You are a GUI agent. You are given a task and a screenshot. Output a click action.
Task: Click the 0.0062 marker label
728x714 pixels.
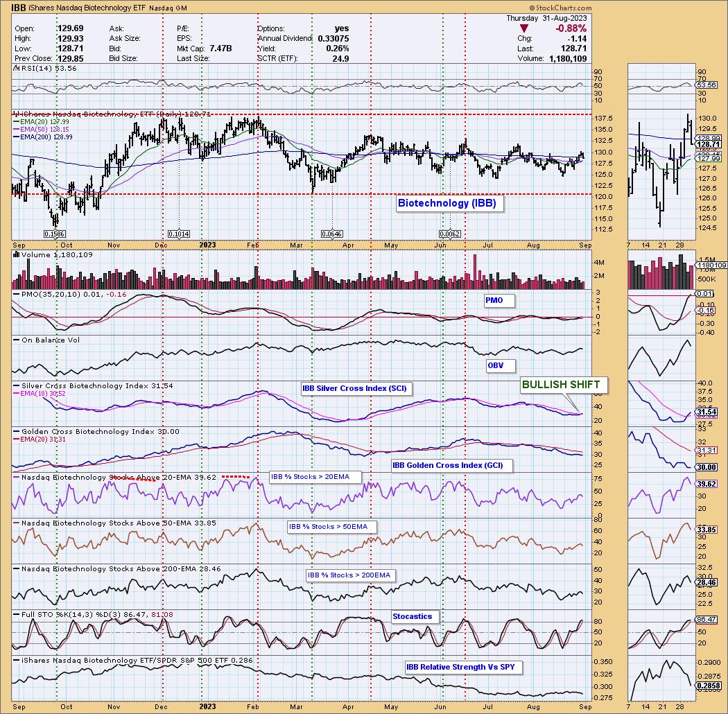point(450,234)
